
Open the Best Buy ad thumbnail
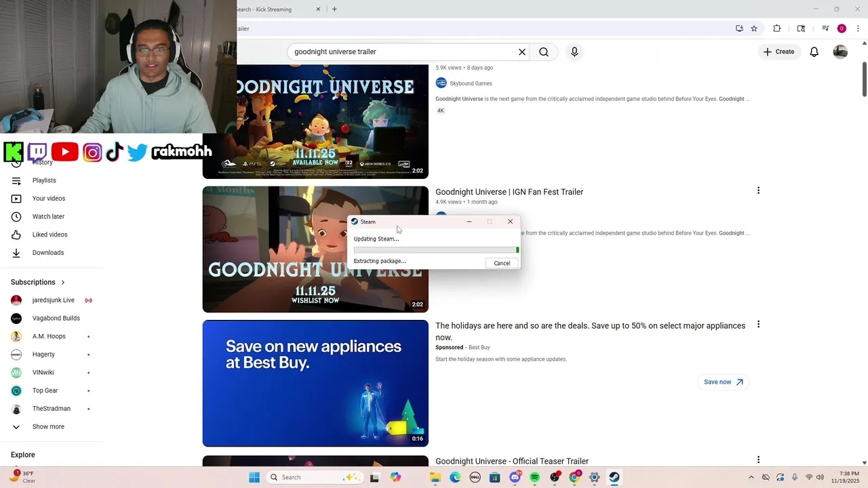point(315,383)
